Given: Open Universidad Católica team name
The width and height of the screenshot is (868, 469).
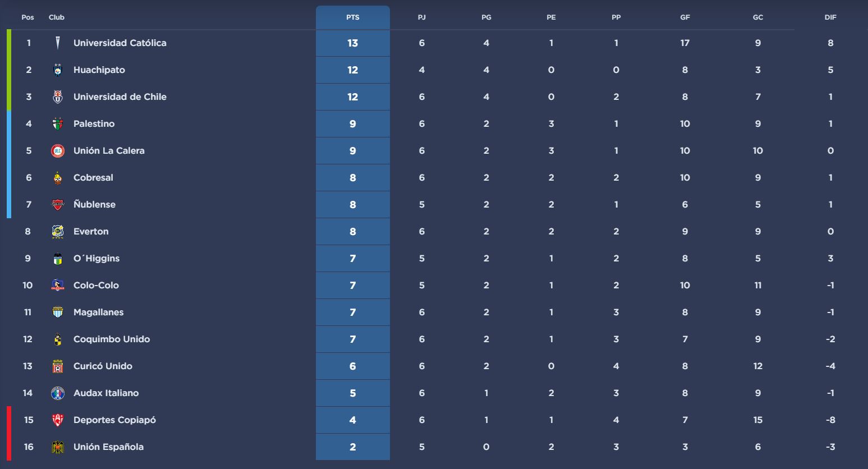Looking at the screenshot, I should [120, 43].
